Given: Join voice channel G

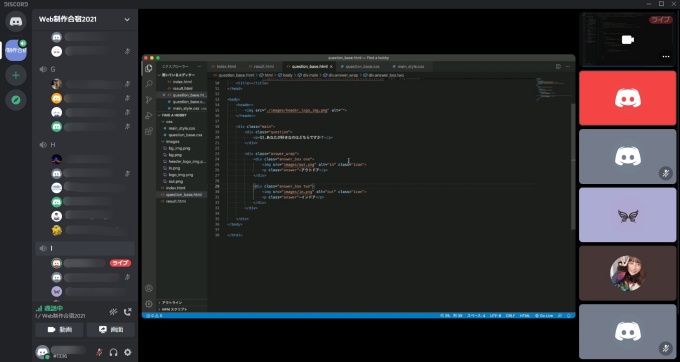Looking at the screenshot, I should click(x=85, y=69).
